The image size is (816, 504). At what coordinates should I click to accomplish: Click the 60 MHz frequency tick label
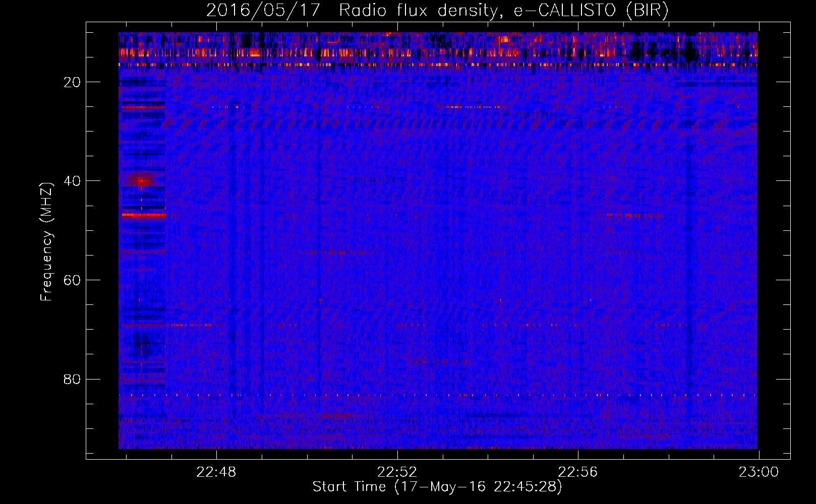72,280
